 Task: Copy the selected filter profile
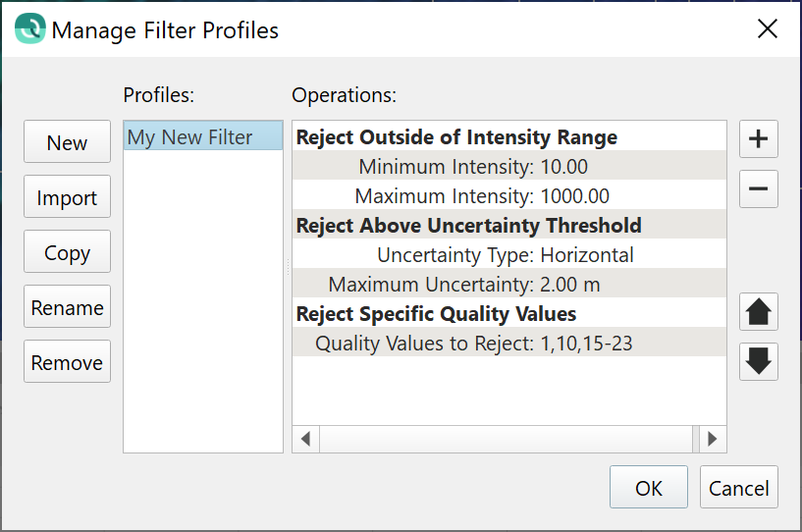point(67,253)
